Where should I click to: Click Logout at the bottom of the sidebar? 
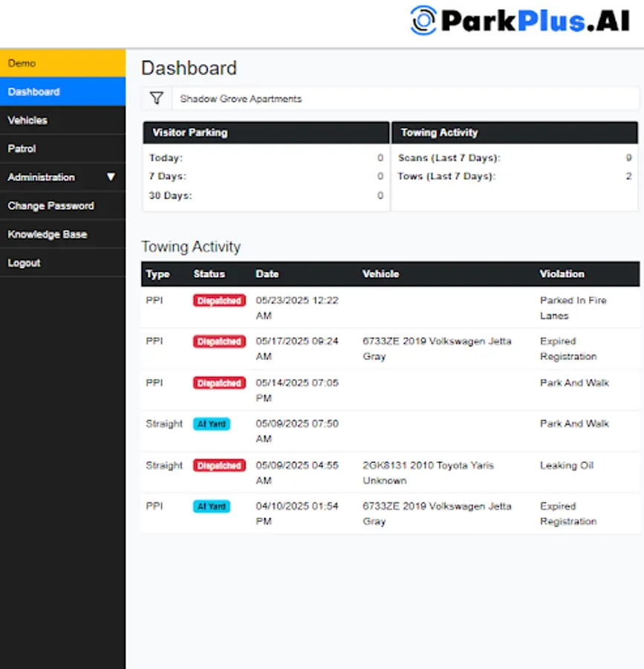[x=24, y=262]
